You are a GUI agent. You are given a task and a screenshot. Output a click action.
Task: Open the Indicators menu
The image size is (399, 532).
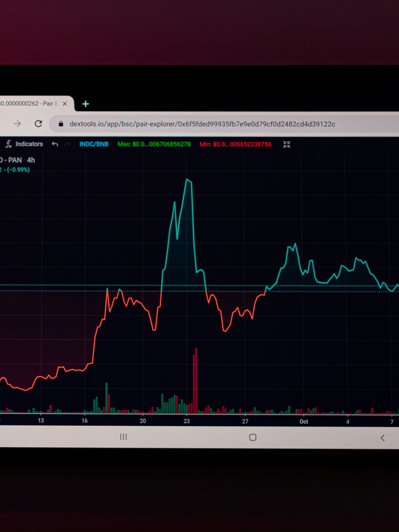tap(29, 144)
